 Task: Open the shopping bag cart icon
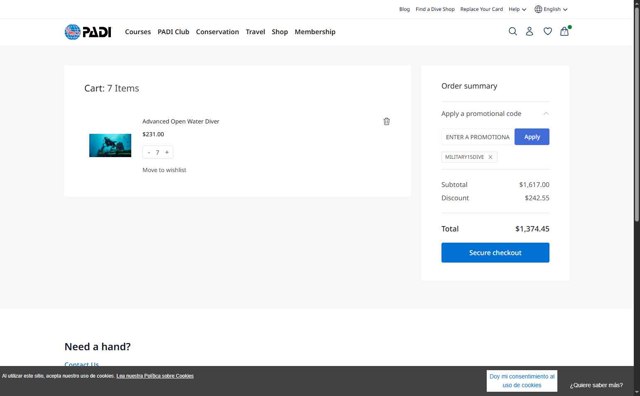(564, 31)
